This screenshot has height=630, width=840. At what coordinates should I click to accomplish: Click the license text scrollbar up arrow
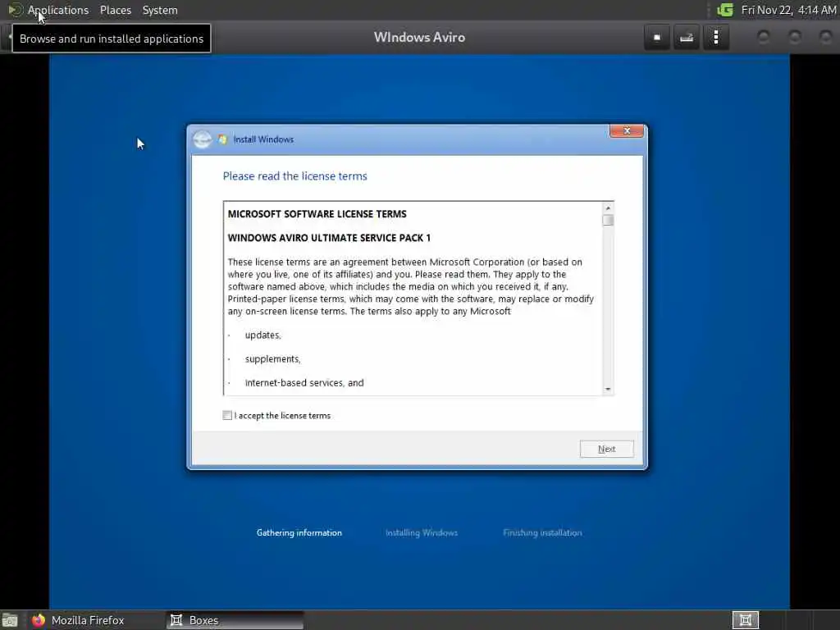coord(608,208)
